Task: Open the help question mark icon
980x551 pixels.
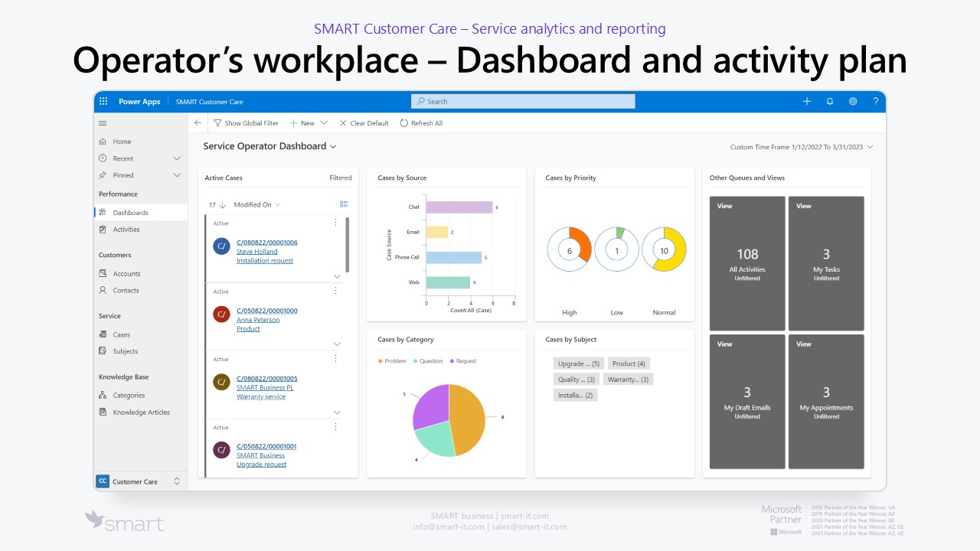Action: pos(875,101)
